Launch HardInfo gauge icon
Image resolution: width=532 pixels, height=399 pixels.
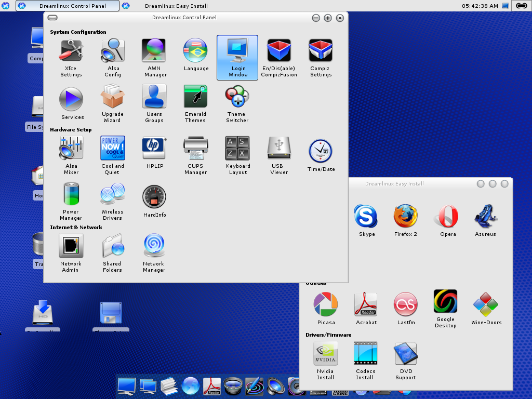click(x=154, y=201)
